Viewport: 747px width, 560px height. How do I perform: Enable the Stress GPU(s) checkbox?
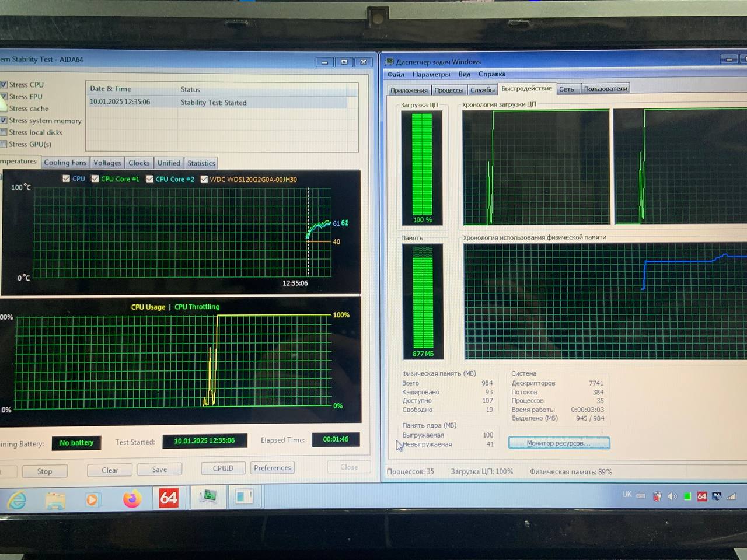(x=4, y=144)
